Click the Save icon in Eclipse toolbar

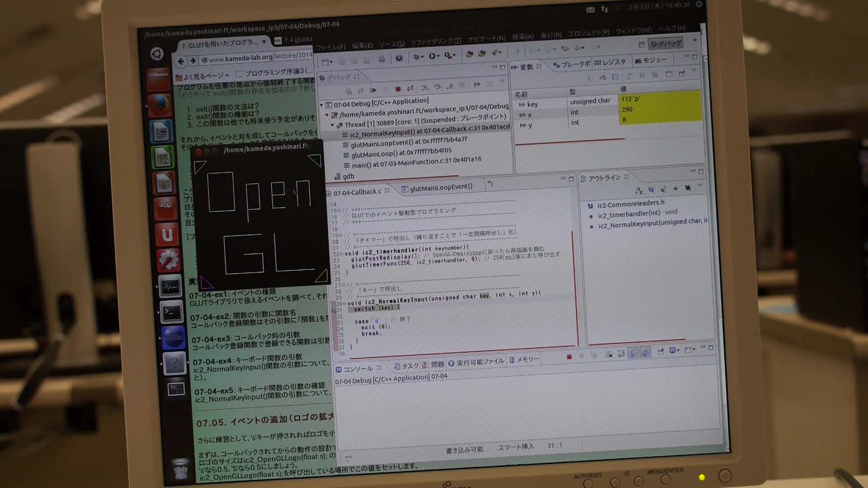[x=342, y=61]
